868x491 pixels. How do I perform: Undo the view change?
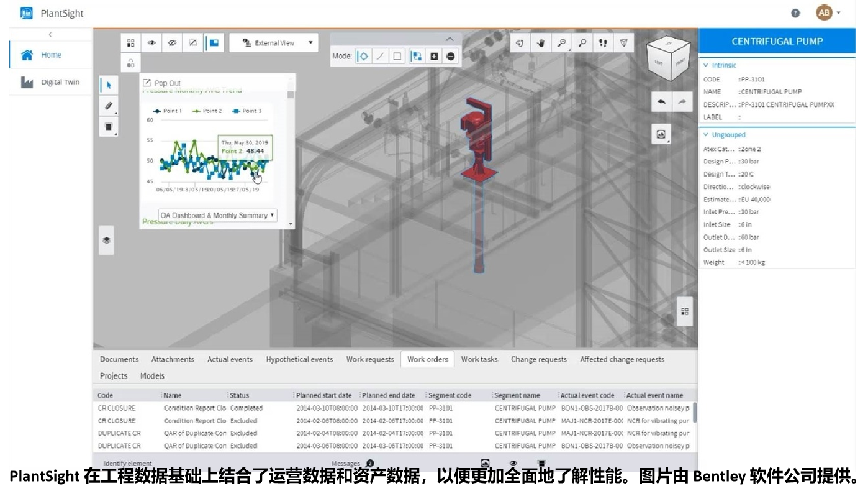point(662,102)
